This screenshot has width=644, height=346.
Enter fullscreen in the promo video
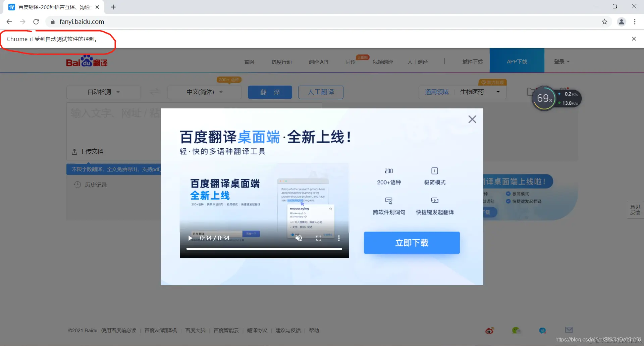[x=319, y=238]
